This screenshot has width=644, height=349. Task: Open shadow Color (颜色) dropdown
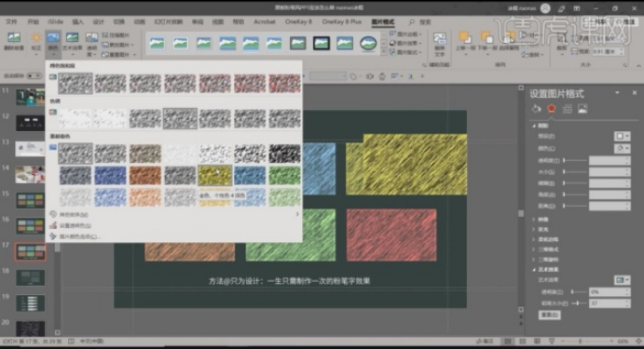[622, 149]
